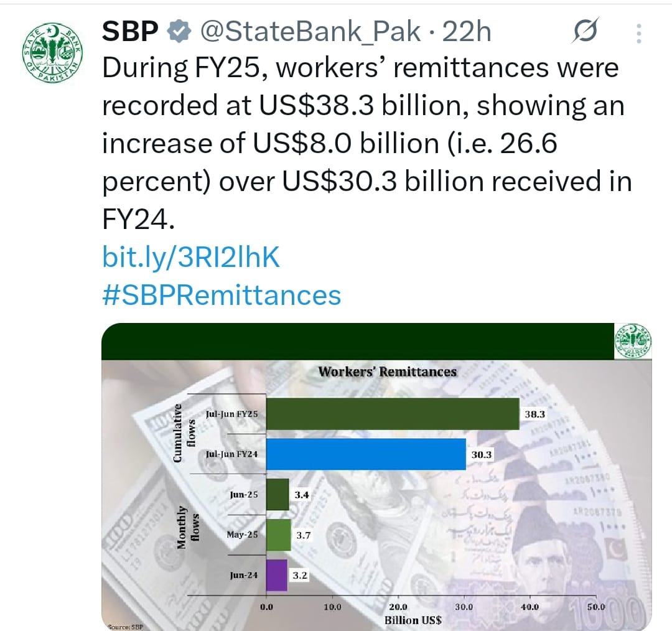The image size is (672, 631).
Task: Click the purple Jun-24 bar
Action: pos(277,575)
